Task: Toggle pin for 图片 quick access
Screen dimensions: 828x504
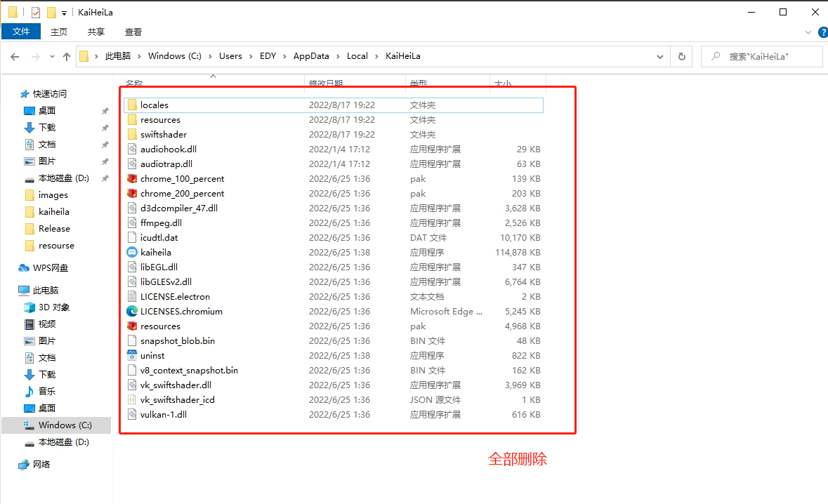Action: coord(105,161)
